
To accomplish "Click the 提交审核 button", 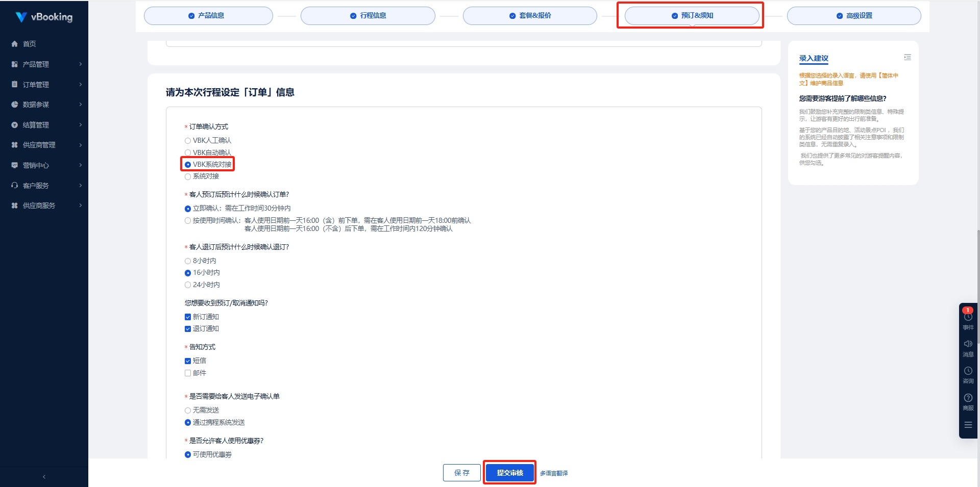I will click(509, 473).
